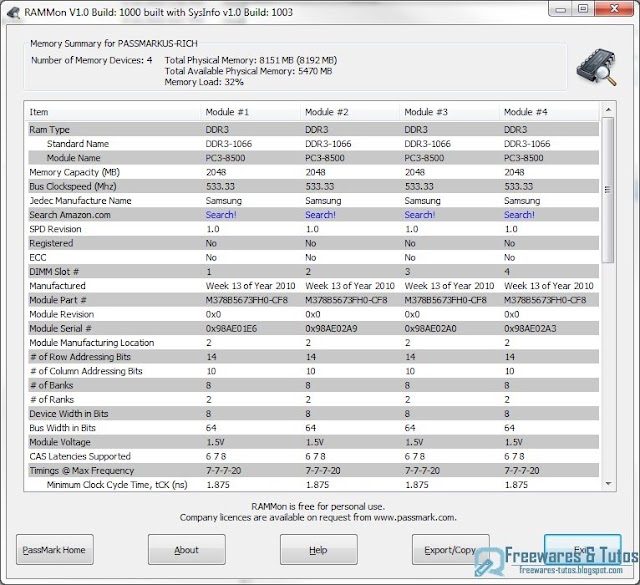Select the Registered row label
This screenshot has width=640, height=585.
(51, 243)
